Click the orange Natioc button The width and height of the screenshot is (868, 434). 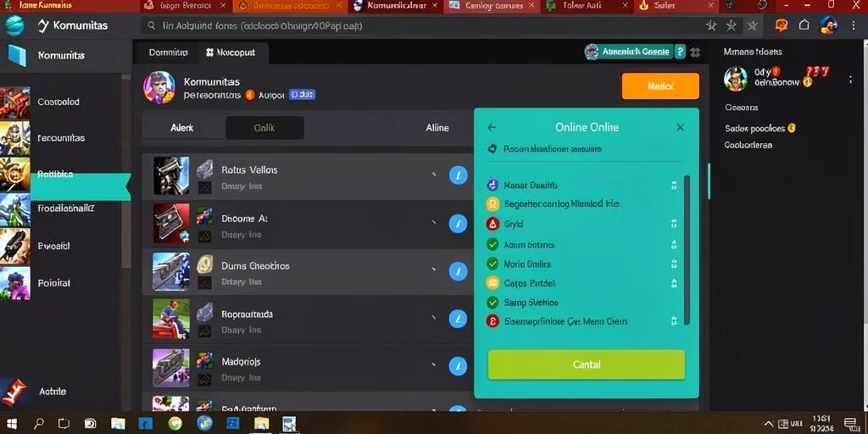[x=660, y=86]
